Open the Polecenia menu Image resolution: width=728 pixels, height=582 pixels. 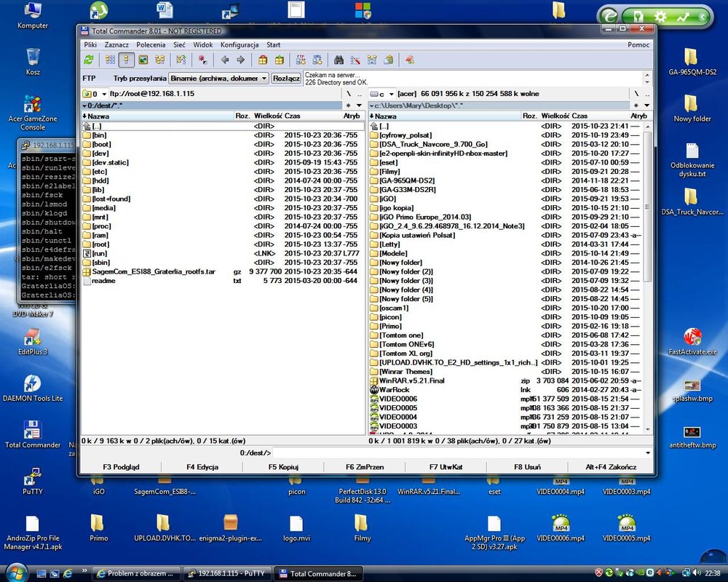pos(151,45)
